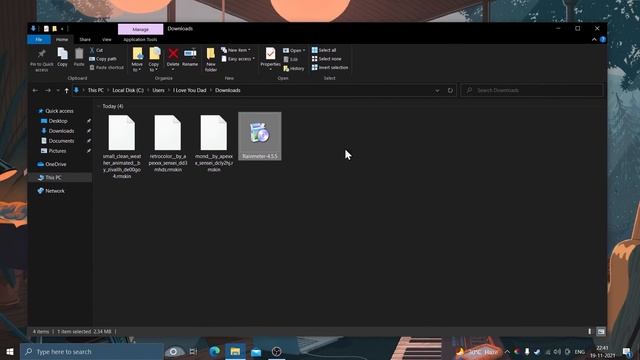Select Documents in navigation pane

click(61, 141)
